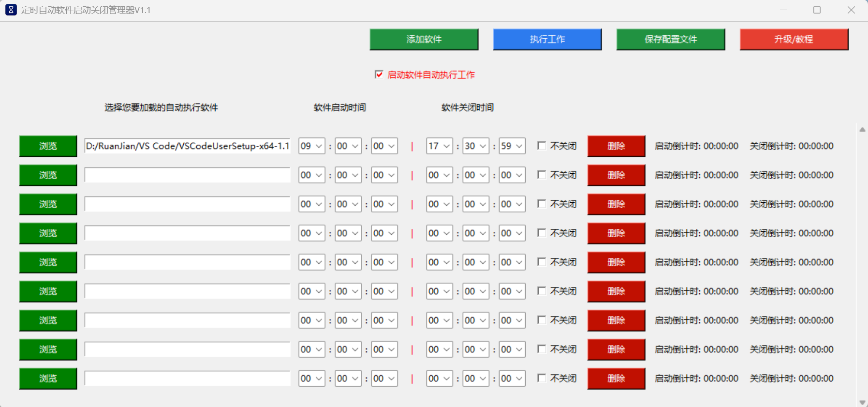Open close hour dropdown in the second row
The height and width of the screenshot is (407, 868).
[x=439, y=175]
